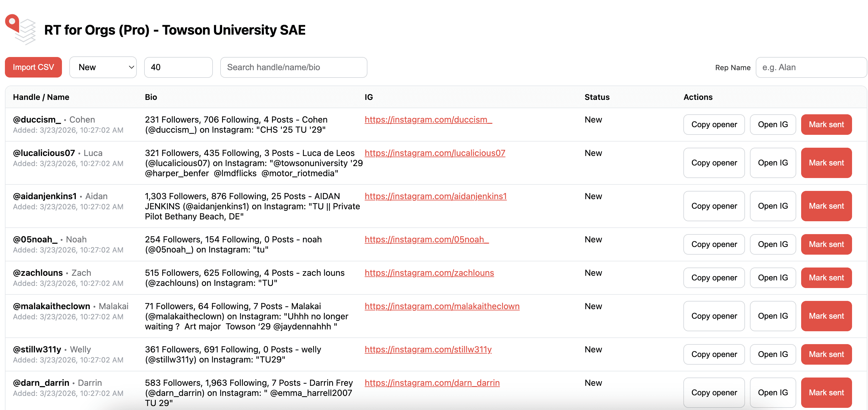Screen dimensions: 868x410
Task: Open IG for @lucalicious07
Action: pyautogui.click(x=772, y=163)
